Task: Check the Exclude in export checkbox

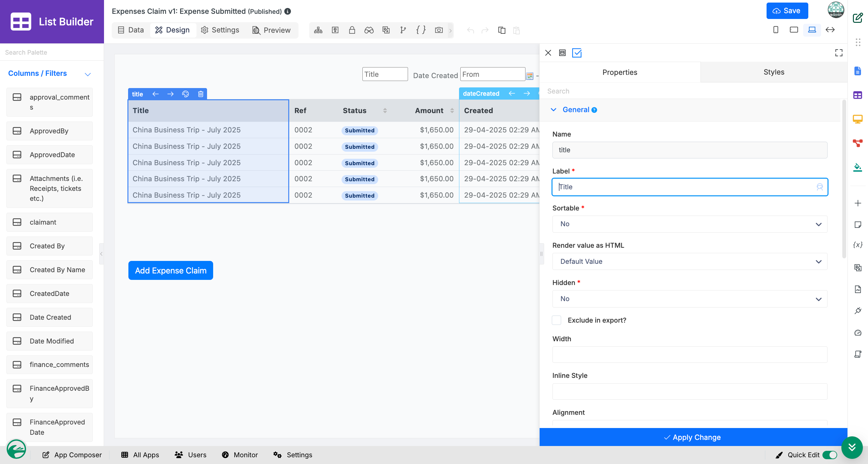Action: (556, 320)
